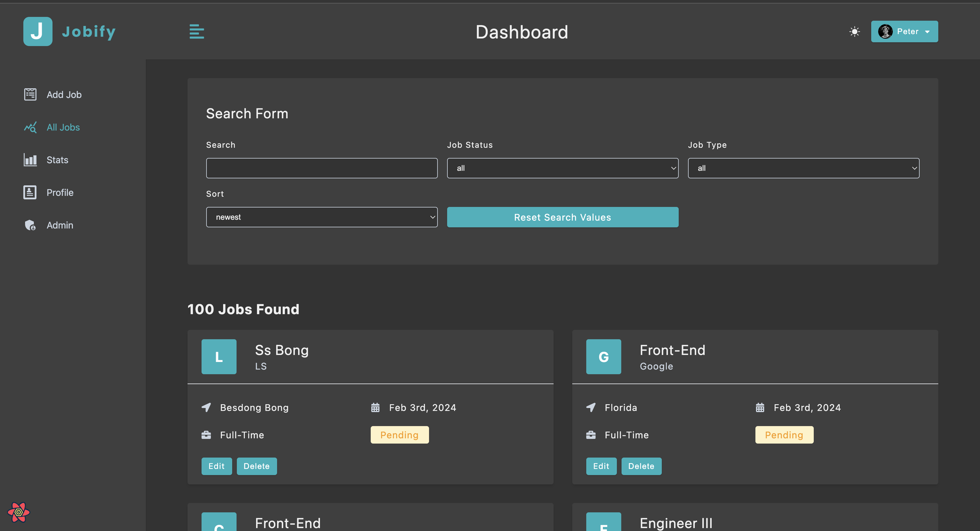
Task: Click the Admin shield icon
Action: click(x=30, y=225)
